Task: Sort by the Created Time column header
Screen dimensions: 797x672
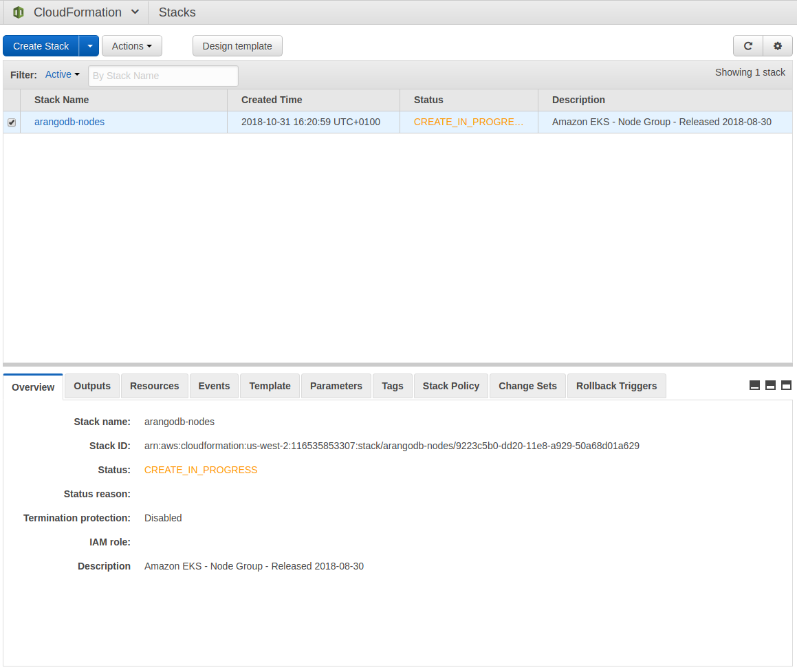Action: coord(272,100)
